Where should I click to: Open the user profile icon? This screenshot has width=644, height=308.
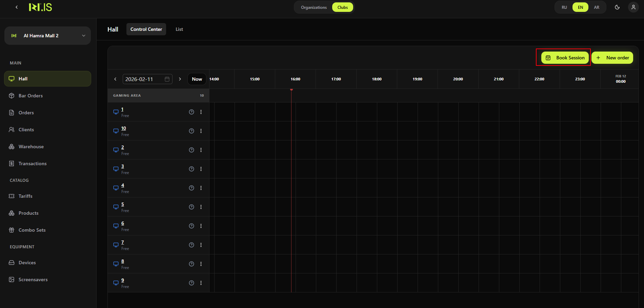[x=633, y=7]
